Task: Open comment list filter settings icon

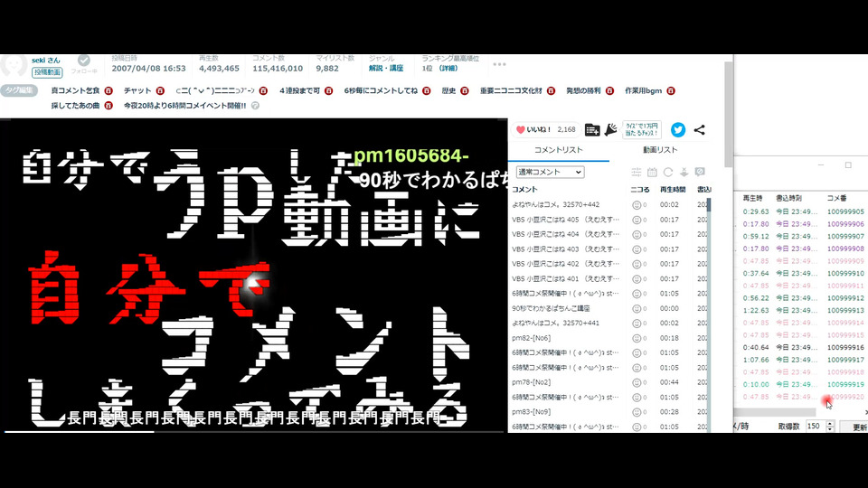Action: point(636,172)
